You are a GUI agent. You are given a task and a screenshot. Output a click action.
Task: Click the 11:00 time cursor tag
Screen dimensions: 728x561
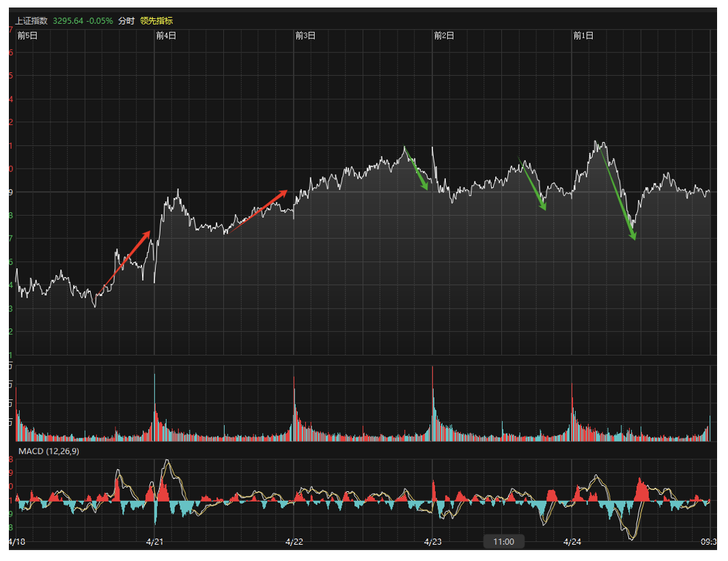click(503, 542)
